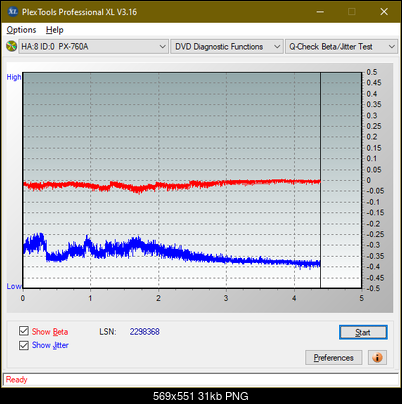
Task: Click the Ready status bar text
Action: [17, 380]
